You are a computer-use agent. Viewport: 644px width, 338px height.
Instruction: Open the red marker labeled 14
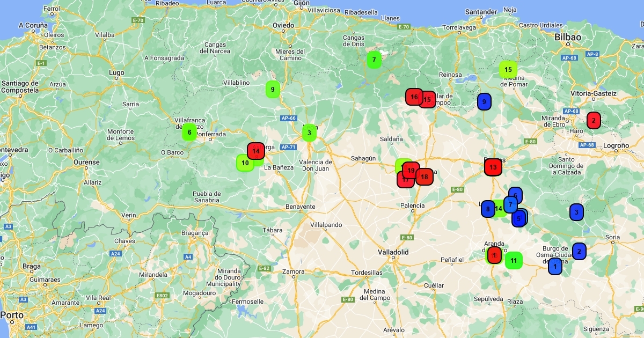256,151
